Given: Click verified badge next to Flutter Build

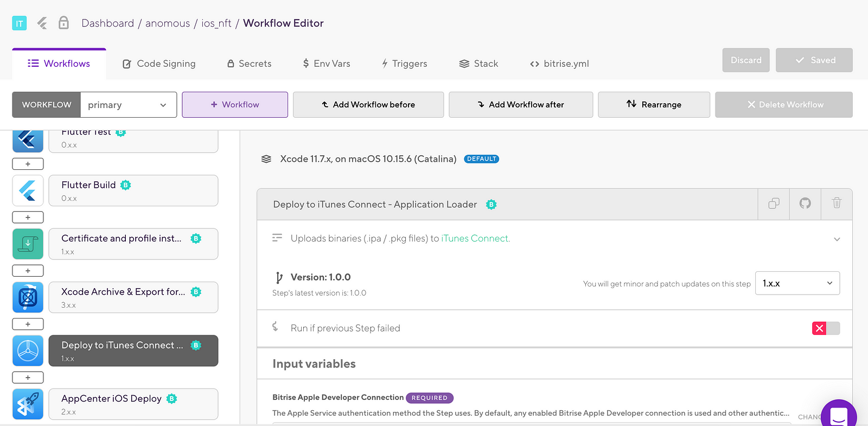Looking at the screenshot, I should (x=126, y=185).
